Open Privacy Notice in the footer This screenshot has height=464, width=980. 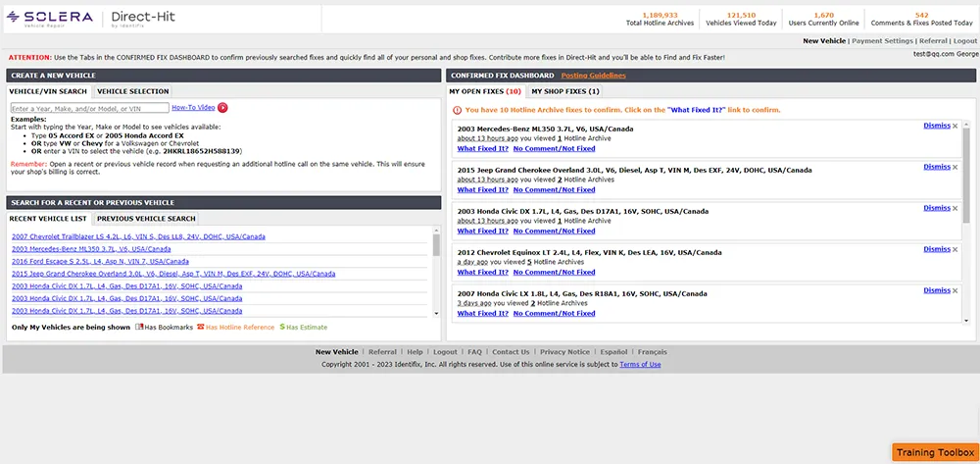point(565,352)
